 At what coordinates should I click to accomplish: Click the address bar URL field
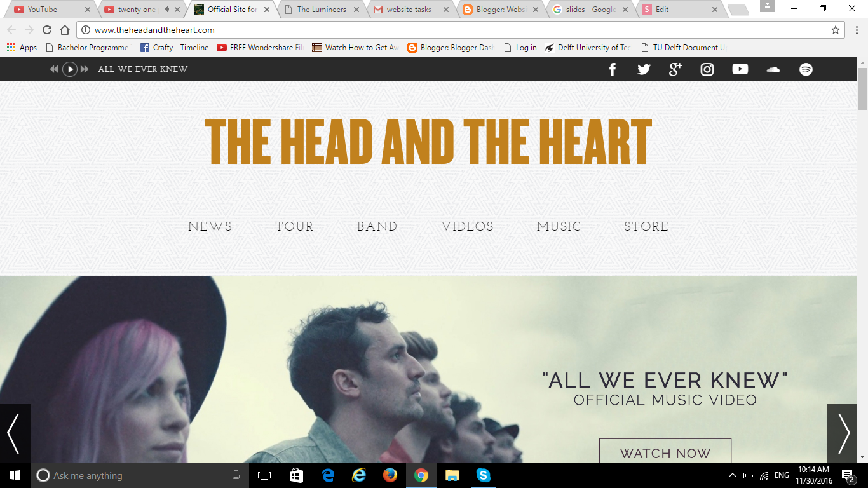[x=458, y=30]
